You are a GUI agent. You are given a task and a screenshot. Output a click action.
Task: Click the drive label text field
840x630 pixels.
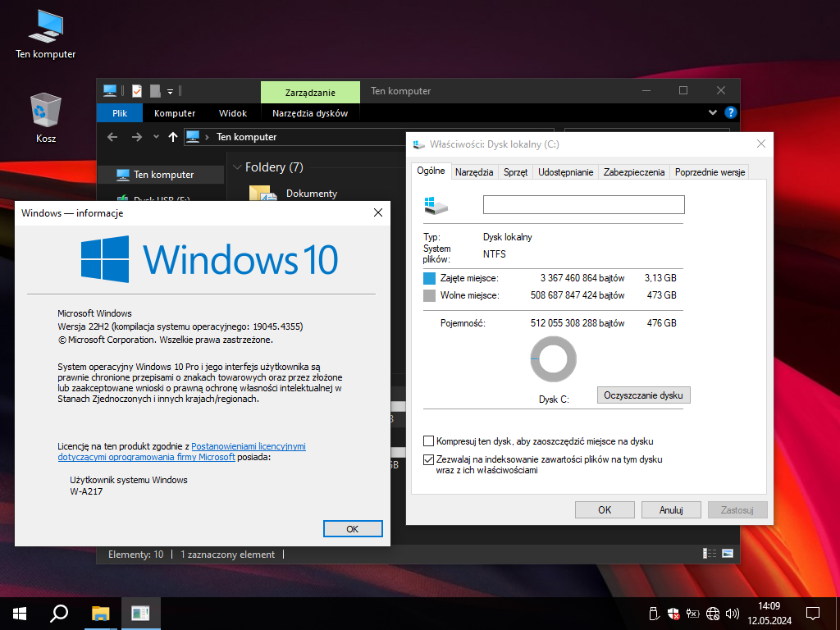coord(583,205)
